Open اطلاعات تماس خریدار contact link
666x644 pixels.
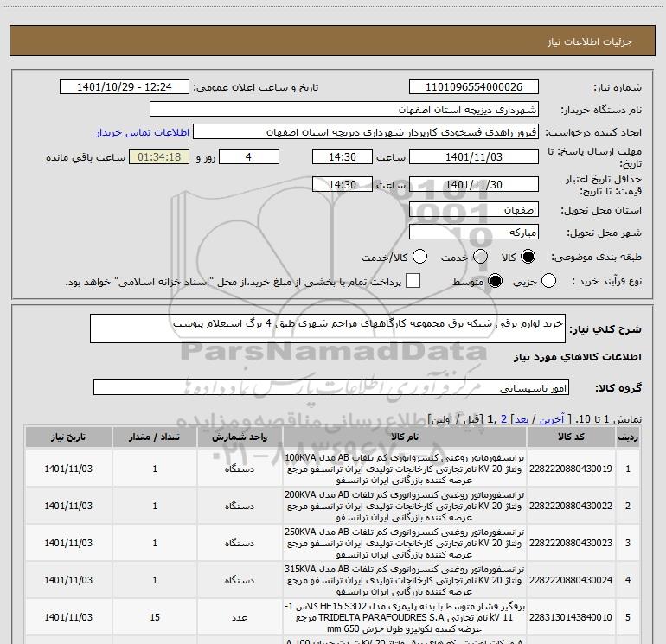(143, 132)
